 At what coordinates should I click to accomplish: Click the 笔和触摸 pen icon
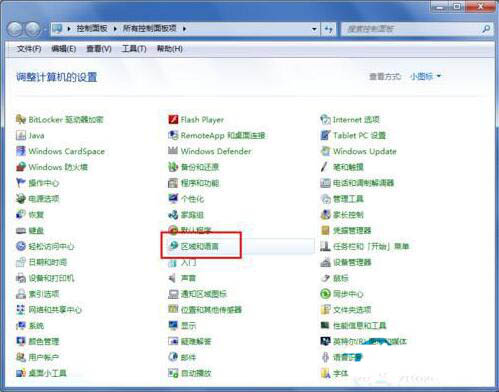pos(324,167)
